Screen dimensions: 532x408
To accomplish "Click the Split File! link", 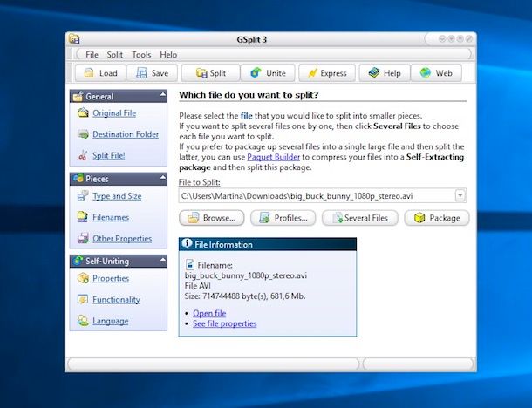I will [x=108, y=156].
